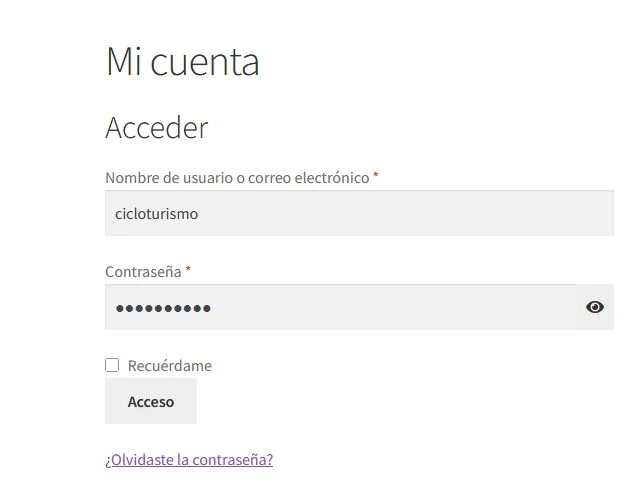
Task: Click the cicloturismo text in the username field
Action: click(156, 214)
